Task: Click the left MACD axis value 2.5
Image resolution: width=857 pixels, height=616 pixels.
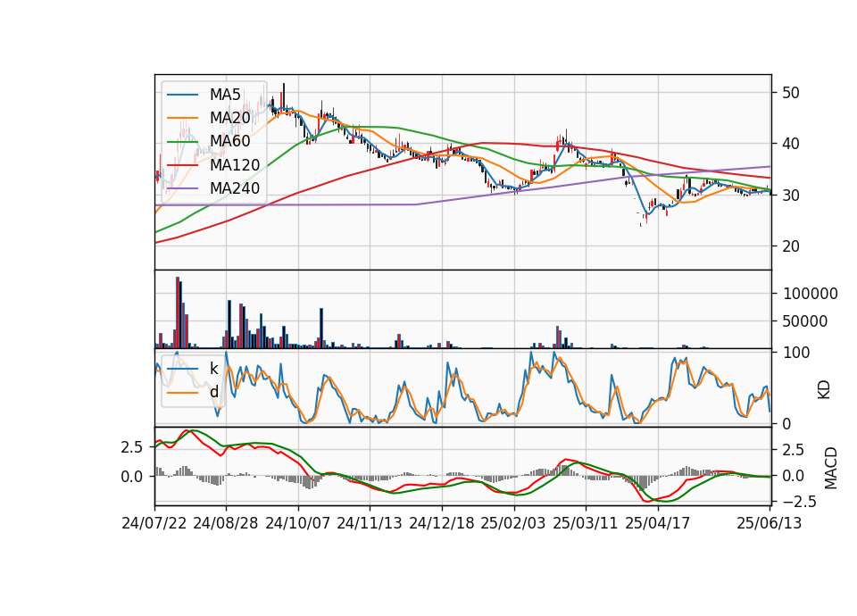Action: point(132,447)
